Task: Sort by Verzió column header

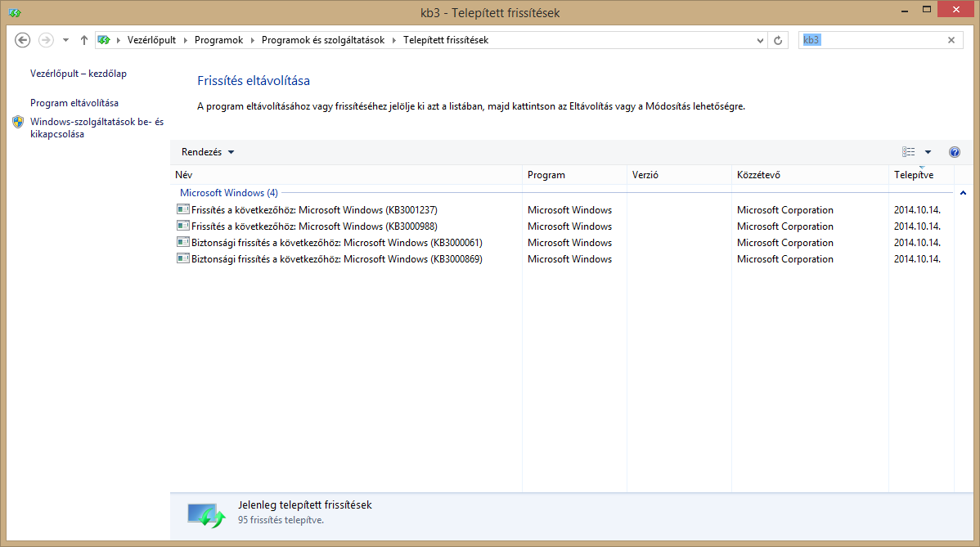Action: [679, 175]
